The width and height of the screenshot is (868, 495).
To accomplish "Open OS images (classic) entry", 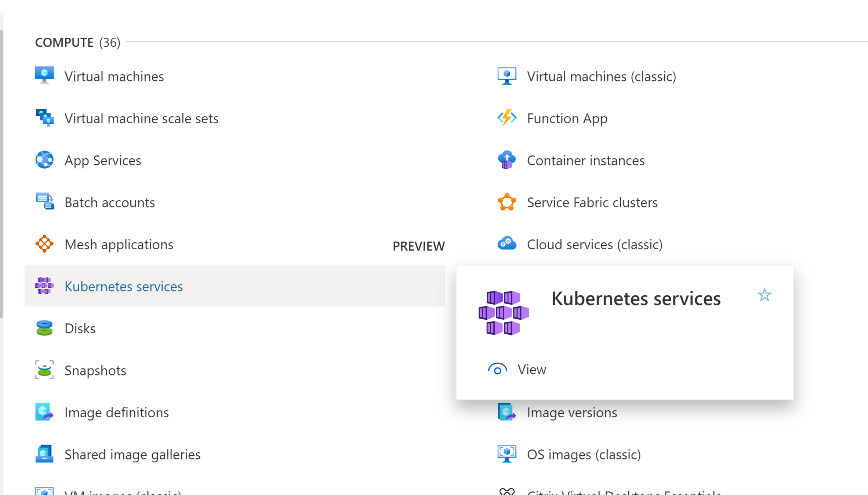I will click(584, 454).
